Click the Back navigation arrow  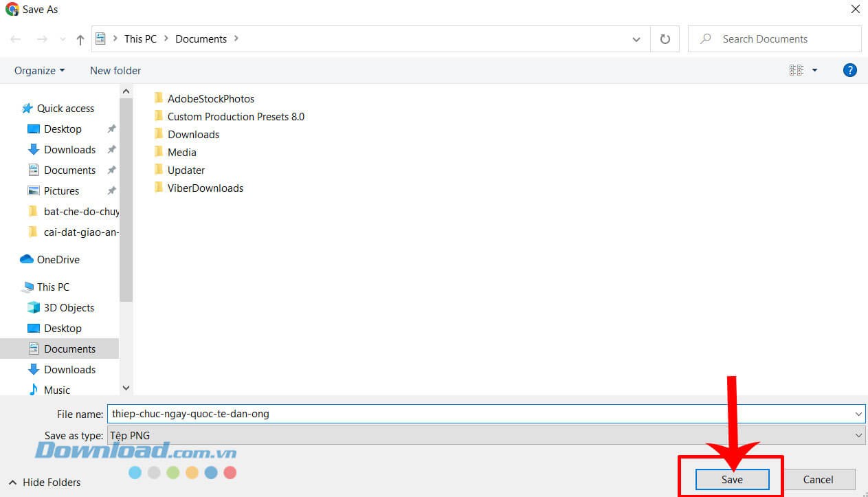16,39
